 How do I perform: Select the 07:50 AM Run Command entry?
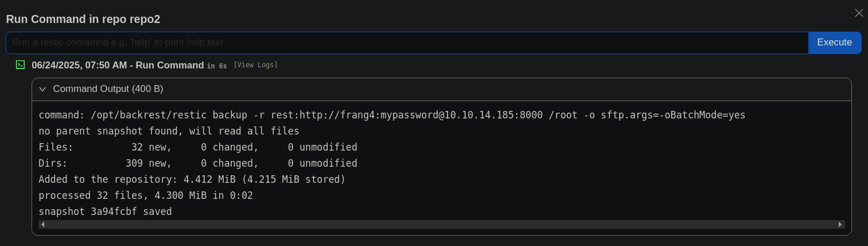click(118, 66)
